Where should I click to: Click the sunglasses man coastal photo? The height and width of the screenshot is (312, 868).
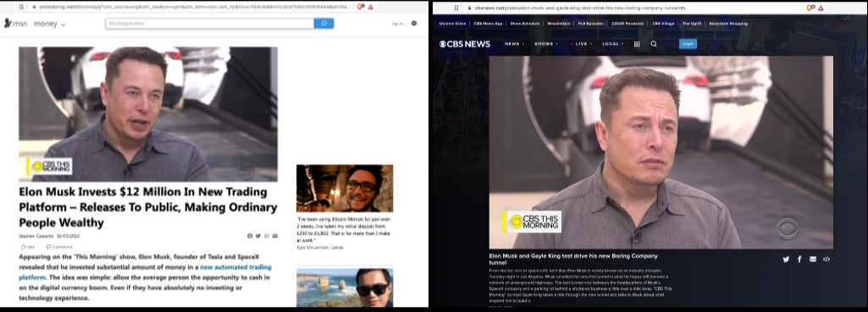(345, 287)
